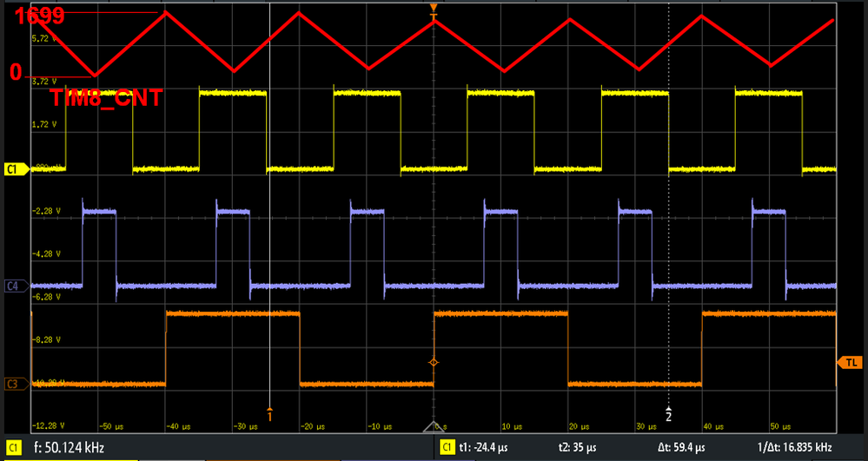Click the red 1699 counter peak label

pyautogui.click(x=39, y=16)
